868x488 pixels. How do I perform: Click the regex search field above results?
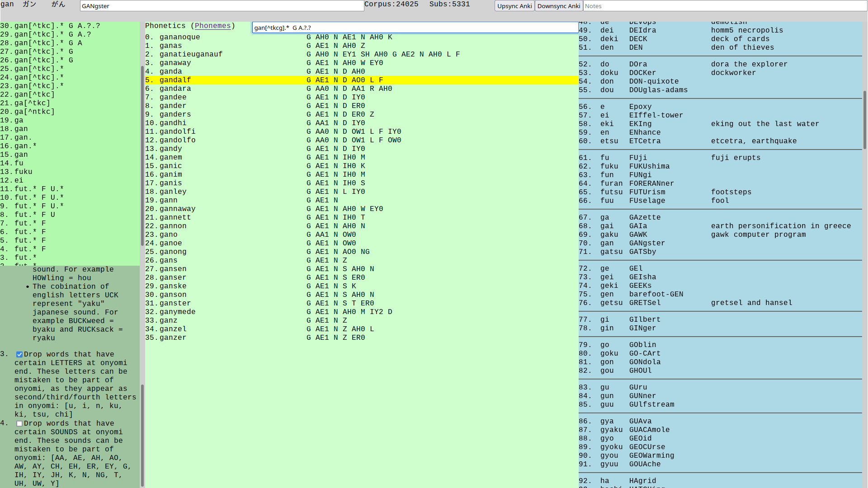(414, 28)
